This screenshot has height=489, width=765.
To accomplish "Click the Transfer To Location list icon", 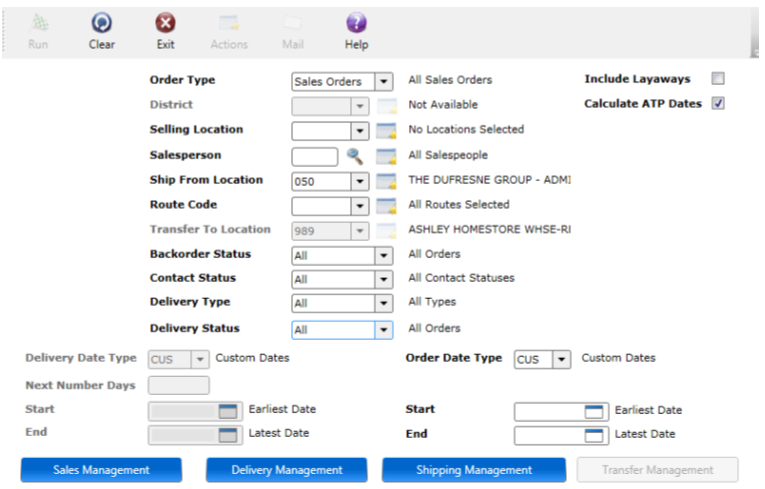I will tap(386, 231).
